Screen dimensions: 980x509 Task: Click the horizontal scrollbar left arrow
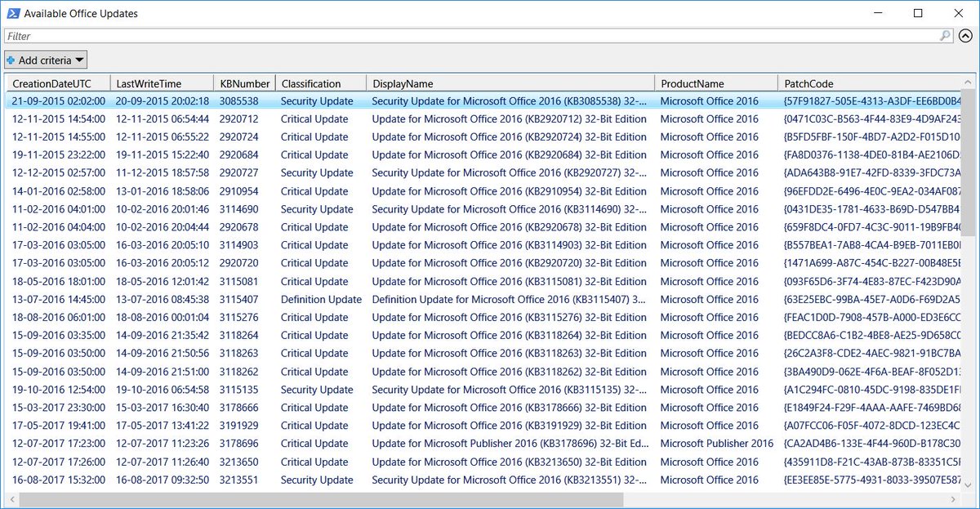click(x=12, y=499)
